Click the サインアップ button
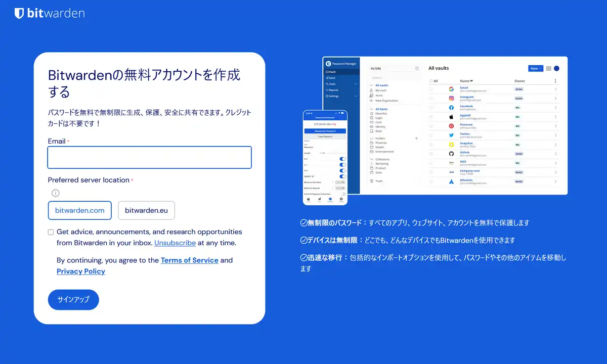 tap(73, 300)
